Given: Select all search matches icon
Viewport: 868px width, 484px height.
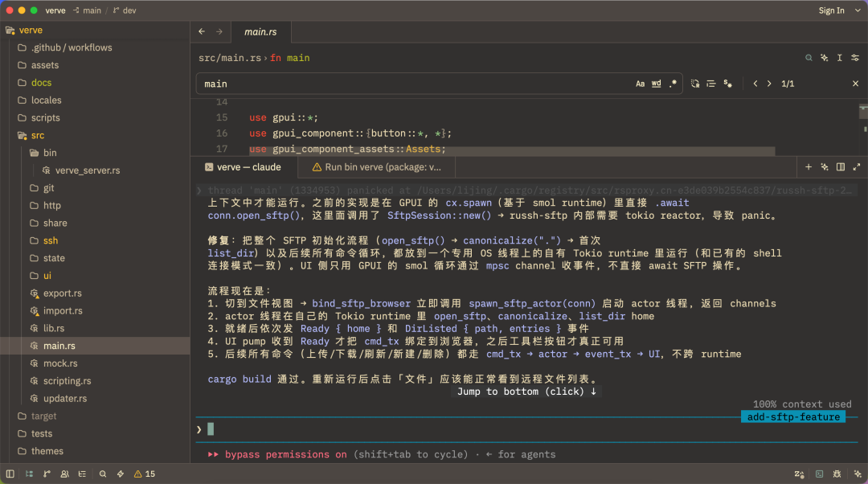Looking at the screenshot, I should 728,84.
